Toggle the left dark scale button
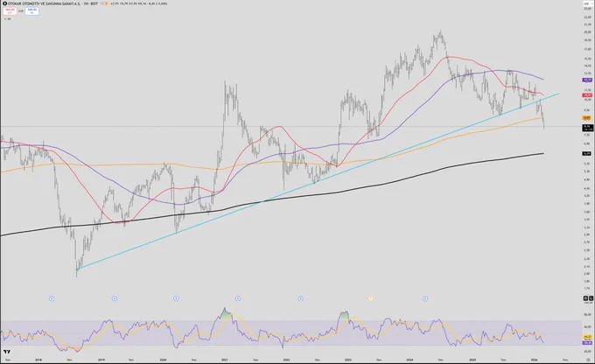 coord(585,298)
